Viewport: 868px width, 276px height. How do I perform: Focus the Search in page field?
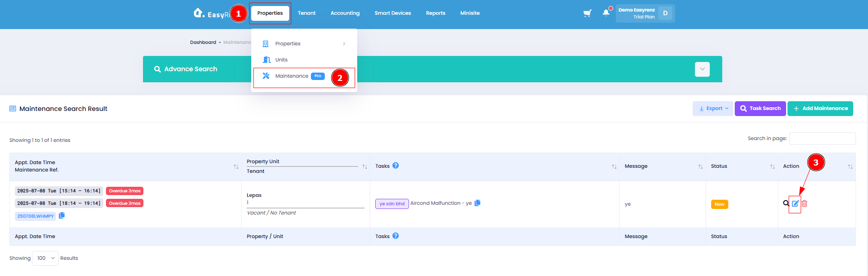[822, 138]
